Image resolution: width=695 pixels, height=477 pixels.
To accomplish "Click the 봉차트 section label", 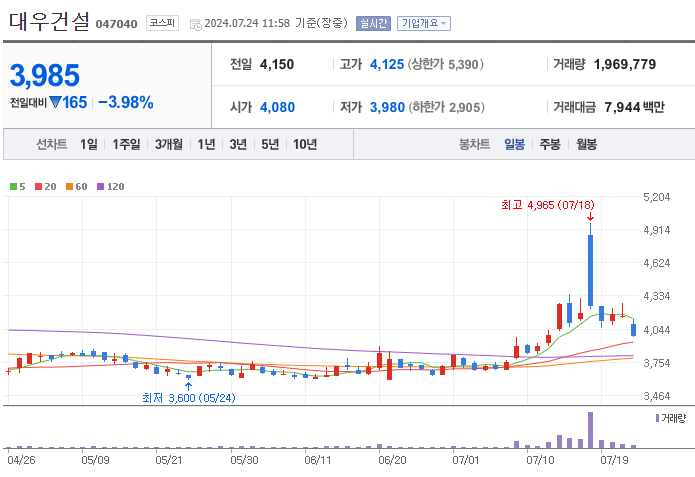I will 474,144.
